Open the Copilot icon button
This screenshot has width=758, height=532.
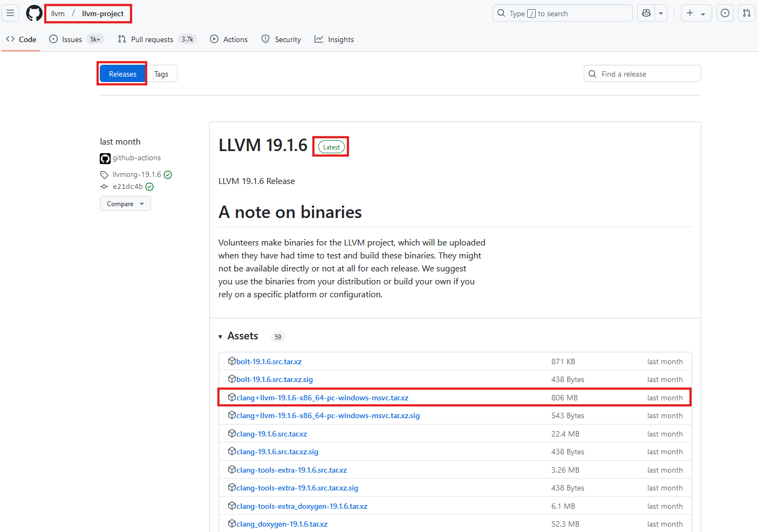(x=646, y=13)
